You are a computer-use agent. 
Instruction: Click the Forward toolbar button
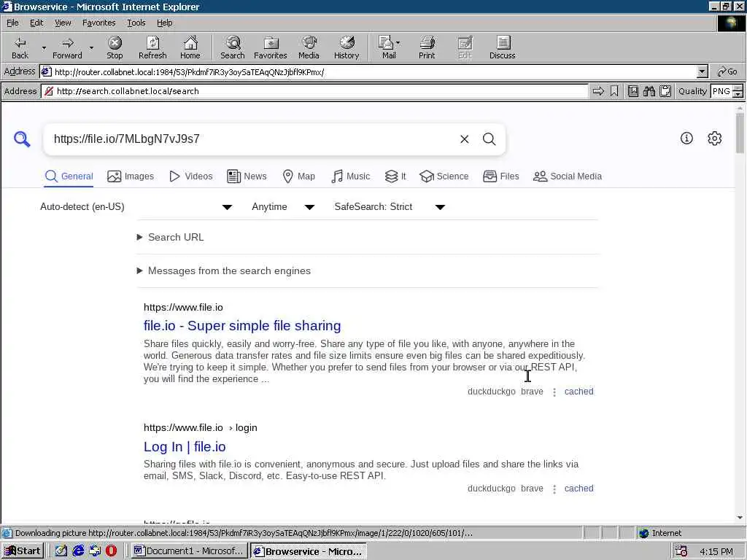[67, 47]
